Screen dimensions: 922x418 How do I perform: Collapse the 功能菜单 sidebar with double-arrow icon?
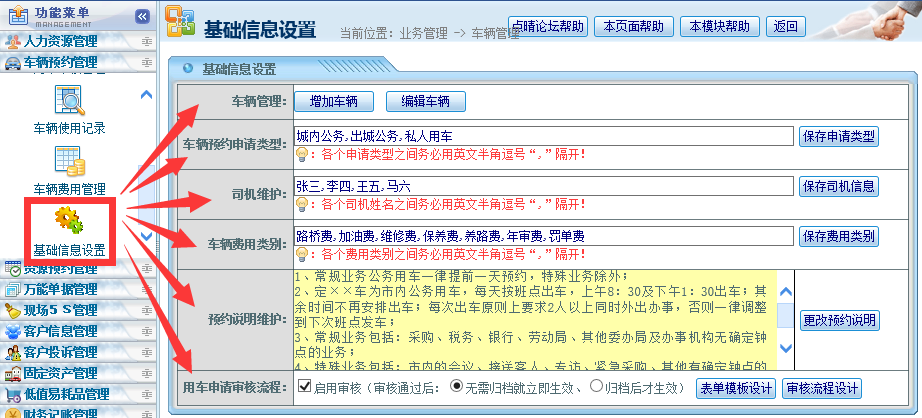[x=142, y=16]
